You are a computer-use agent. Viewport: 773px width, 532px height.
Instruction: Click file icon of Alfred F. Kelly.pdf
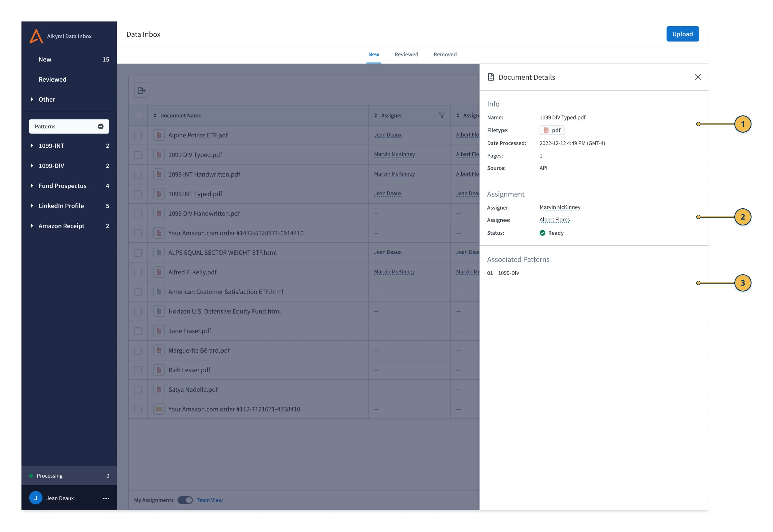click(159, 272)
